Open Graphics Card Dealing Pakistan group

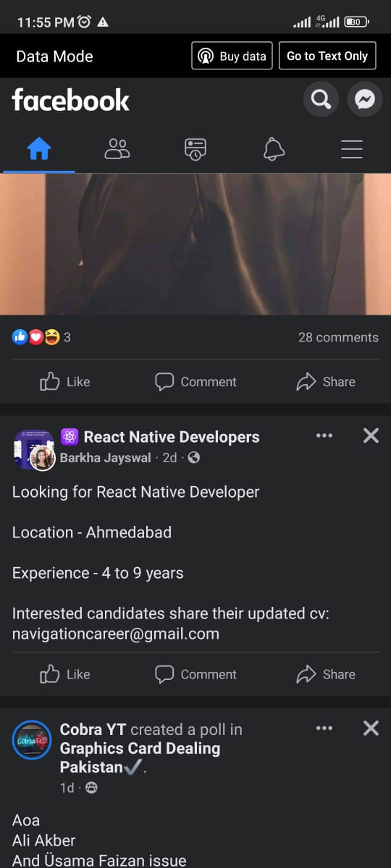pyautogui.click(x=140, y=757)
